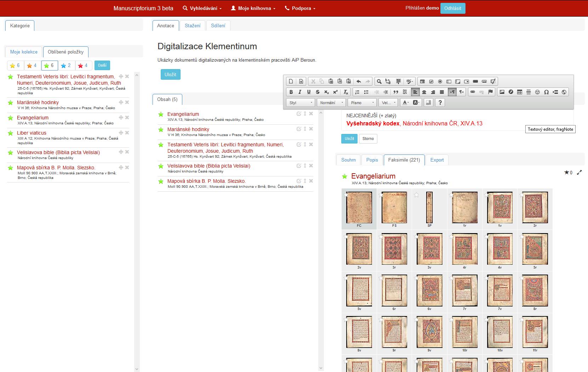588x372 pixels.
Task: Toggle Bold formatting
Action: [291, 92]
